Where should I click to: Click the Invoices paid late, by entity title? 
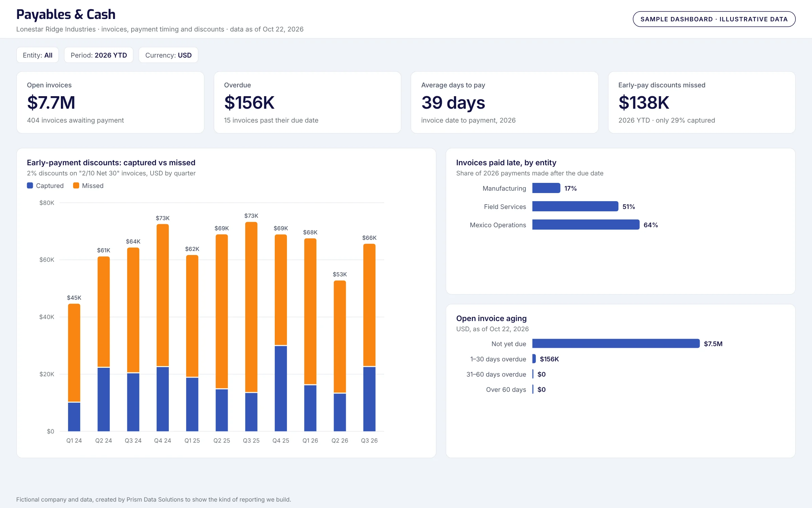pos(506,163)
